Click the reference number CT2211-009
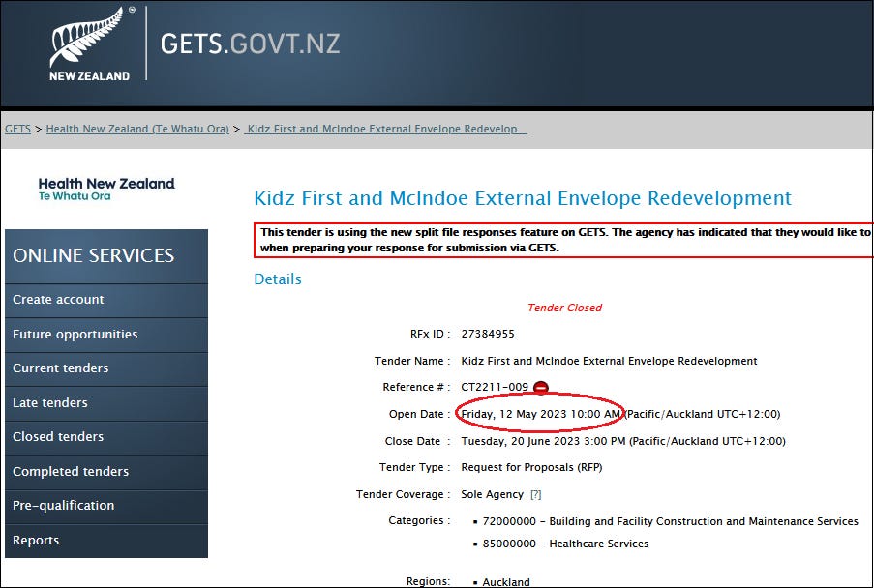This screenshot has width=874, height=588. coord(495,387)
